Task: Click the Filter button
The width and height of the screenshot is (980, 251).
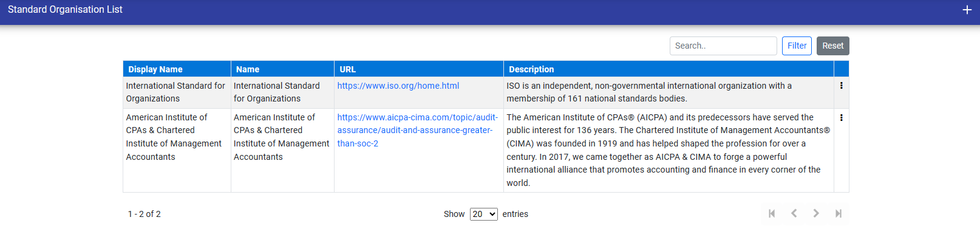Action: point(797,46)
